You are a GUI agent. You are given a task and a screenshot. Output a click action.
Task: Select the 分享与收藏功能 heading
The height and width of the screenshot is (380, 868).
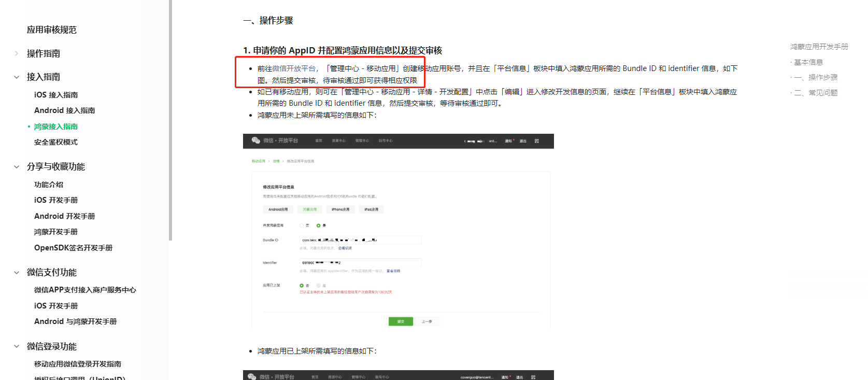(x=56, y=166)
